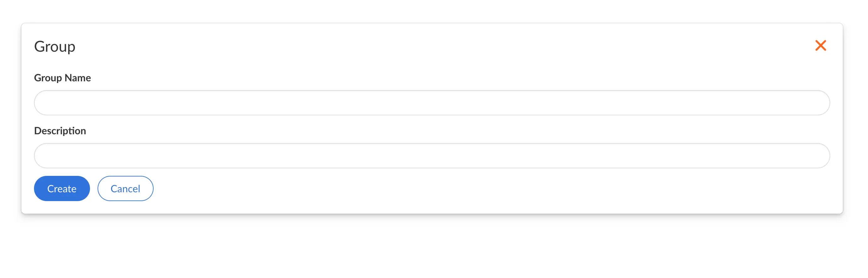Exit the Group panel via the X
Viewport: 868px width, 278px height.
820,46
